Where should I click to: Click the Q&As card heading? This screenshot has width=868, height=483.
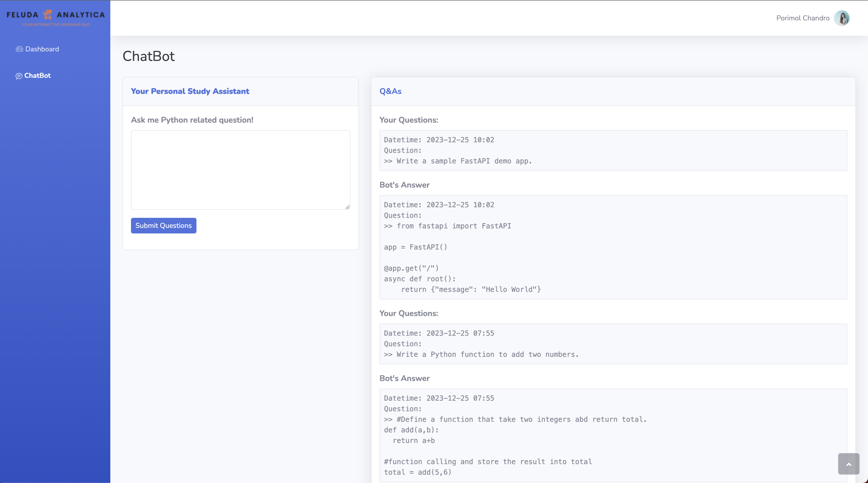(x=390, y=91)
